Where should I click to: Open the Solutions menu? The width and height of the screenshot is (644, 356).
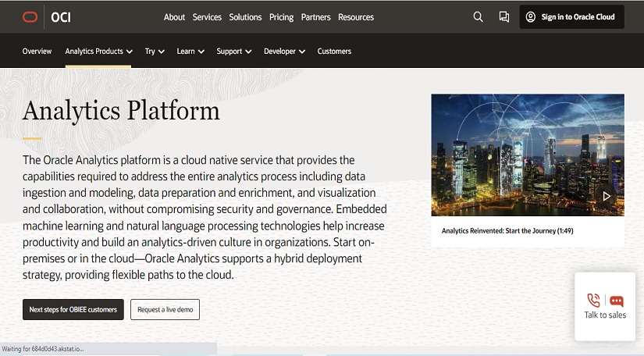tap(245, 17)
